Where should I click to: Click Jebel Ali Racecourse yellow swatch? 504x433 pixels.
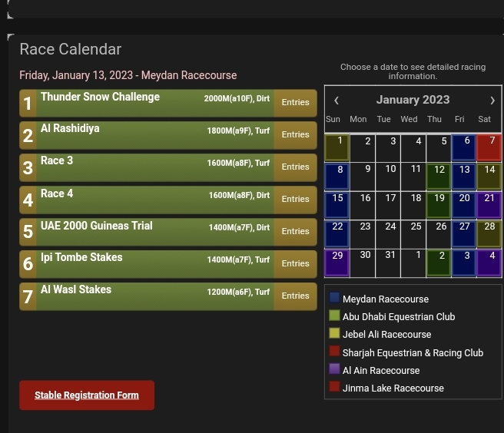(334, 332)
